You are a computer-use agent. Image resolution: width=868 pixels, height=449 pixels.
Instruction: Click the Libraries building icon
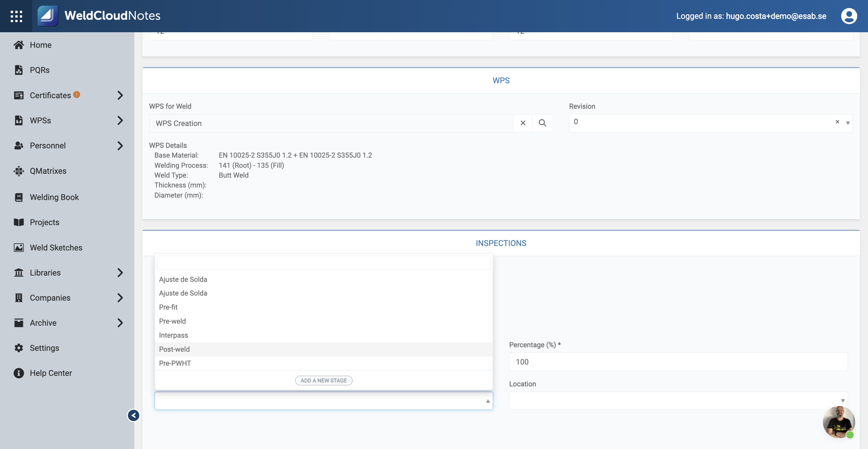(x=19, y=272)
